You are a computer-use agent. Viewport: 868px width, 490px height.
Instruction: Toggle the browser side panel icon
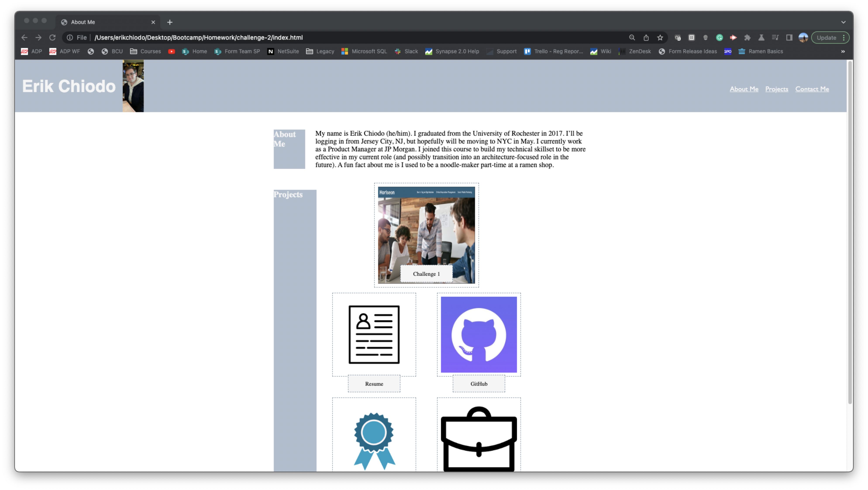[x=789, y=37]
